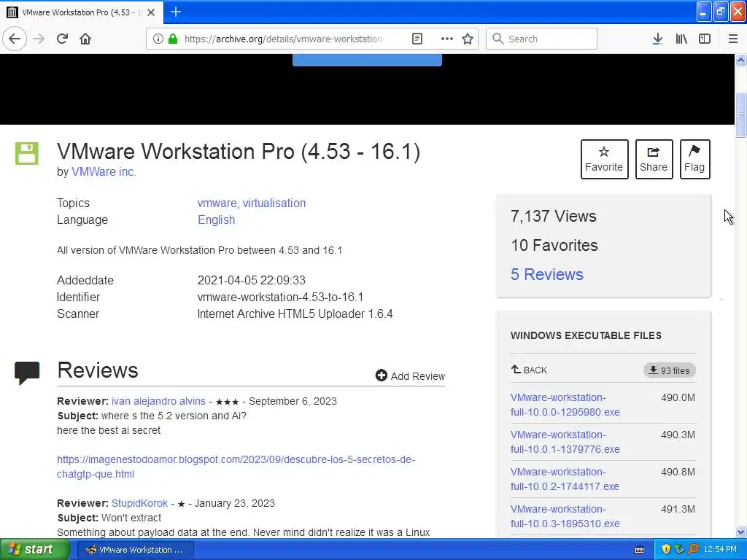
Task: Click the orange magnifier tray icon
Action: click(x=693, y=550)
